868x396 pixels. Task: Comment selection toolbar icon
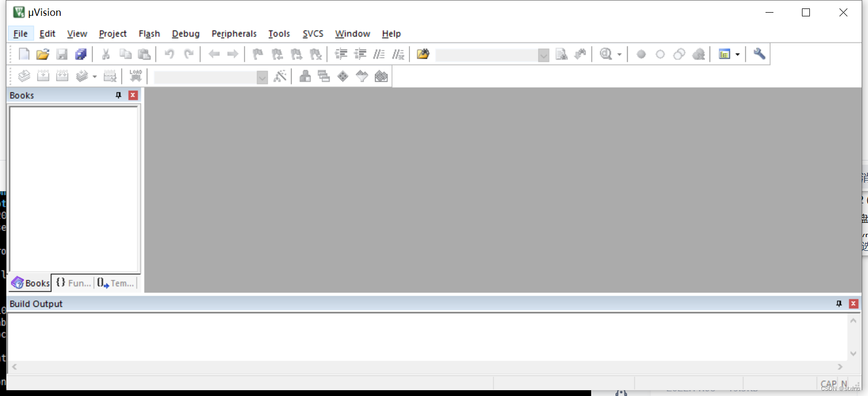click(x=379, y=54)
